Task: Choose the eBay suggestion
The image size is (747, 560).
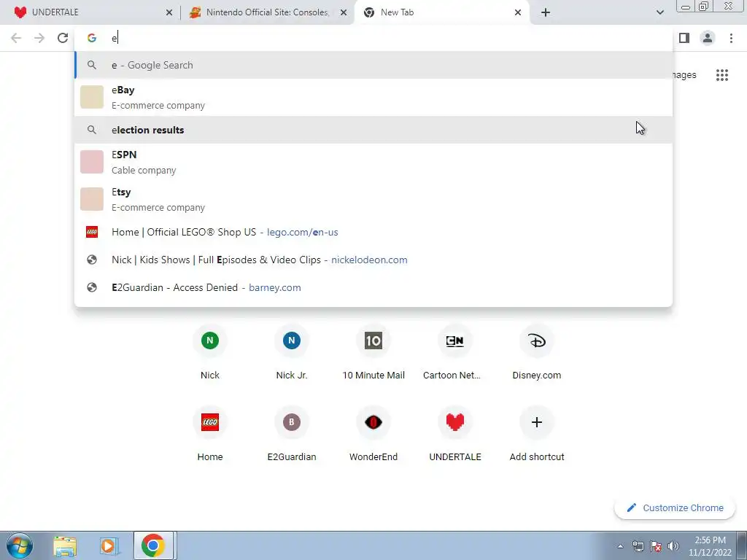Action: coord(373,97)
